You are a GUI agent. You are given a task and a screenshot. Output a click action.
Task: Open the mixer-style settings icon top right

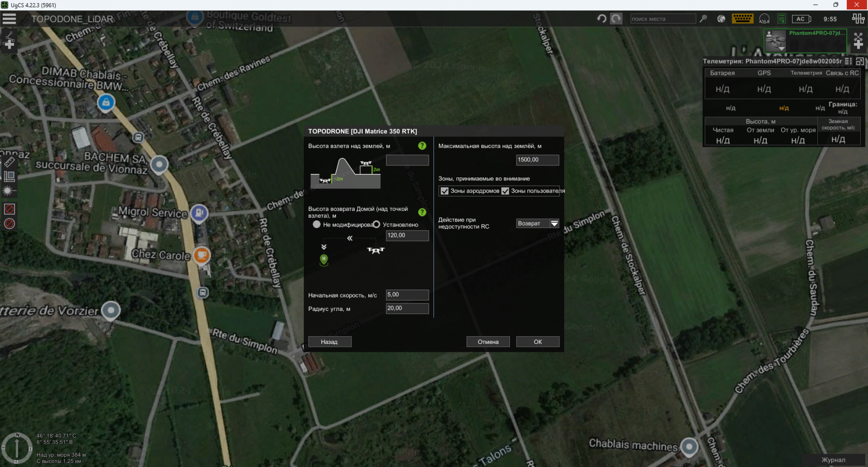(858, 19)
